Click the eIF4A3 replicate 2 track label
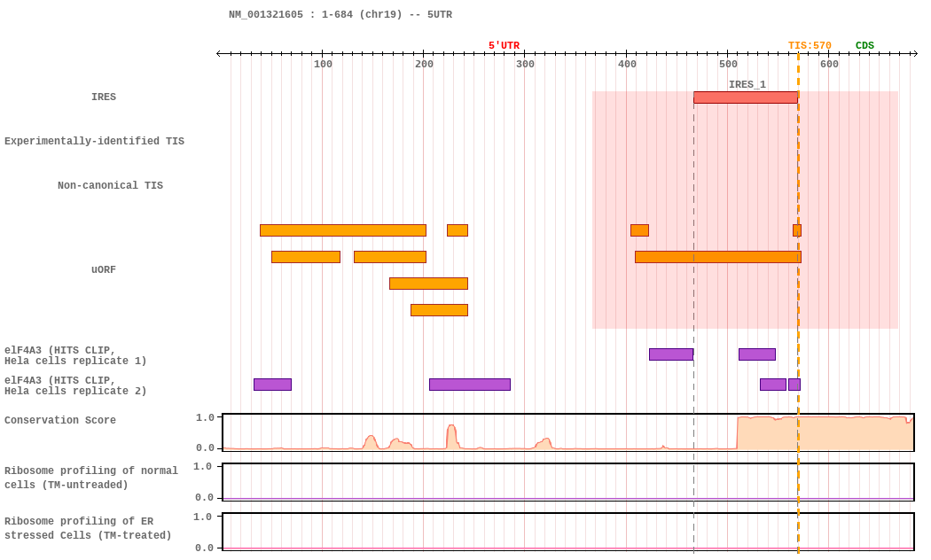The image size is (931, 560). [74, 385]
